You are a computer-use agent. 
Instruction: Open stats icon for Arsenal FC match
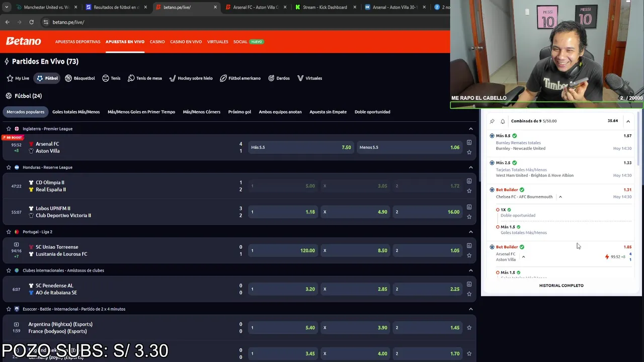[x=469, y=143]
